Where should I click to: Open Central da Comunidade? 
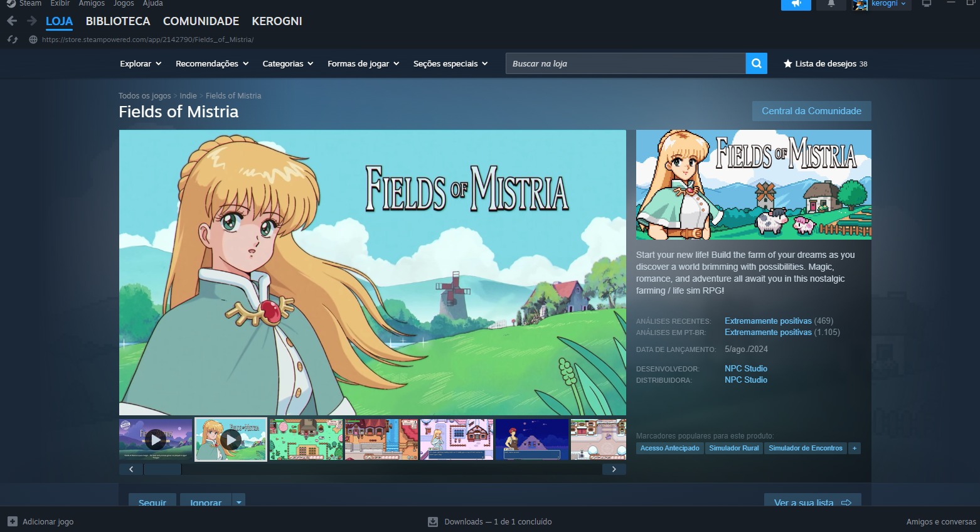[x=811, y=111]
